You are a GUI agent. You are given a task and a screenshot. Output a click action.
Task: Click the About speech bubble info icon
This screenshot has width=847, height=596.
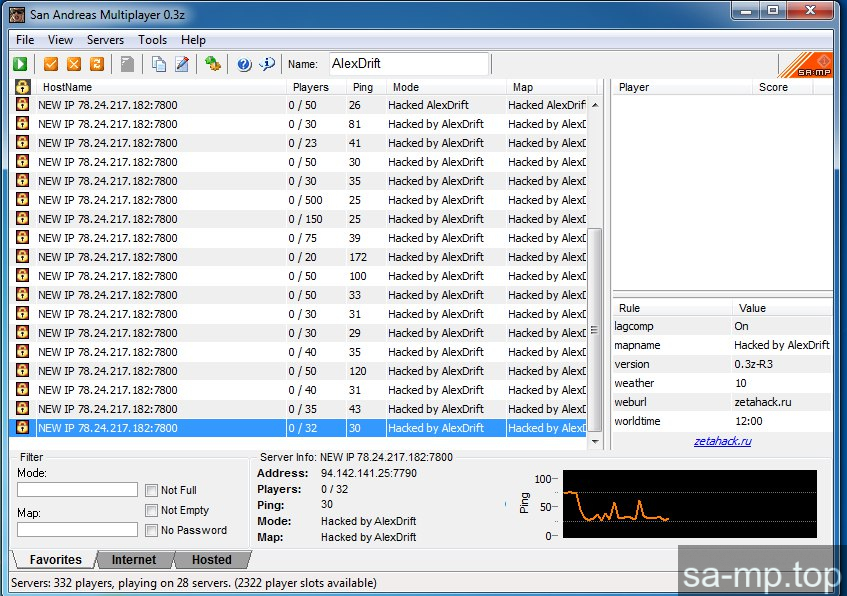[267, 64]
